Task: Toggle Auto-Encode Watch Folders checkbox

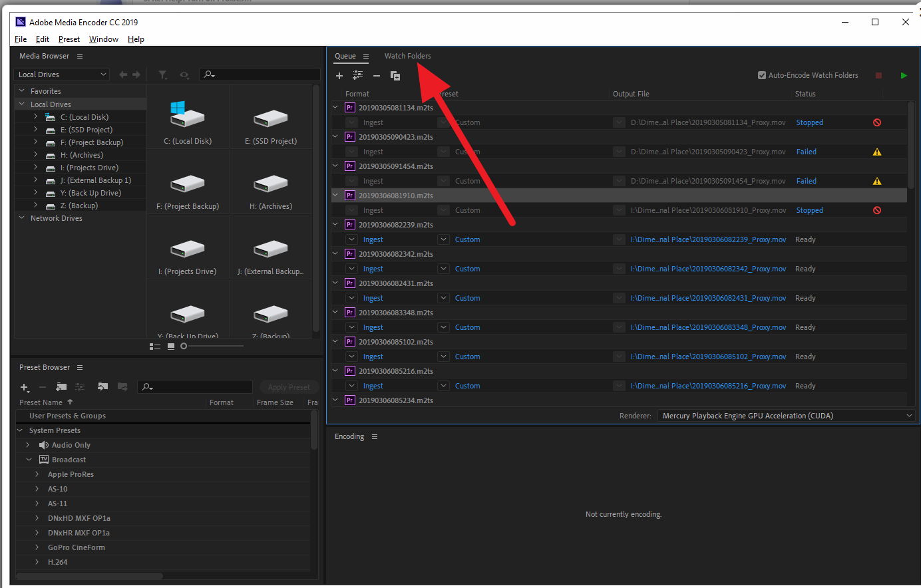Action: pyautogui.click(x=762, y=75)
